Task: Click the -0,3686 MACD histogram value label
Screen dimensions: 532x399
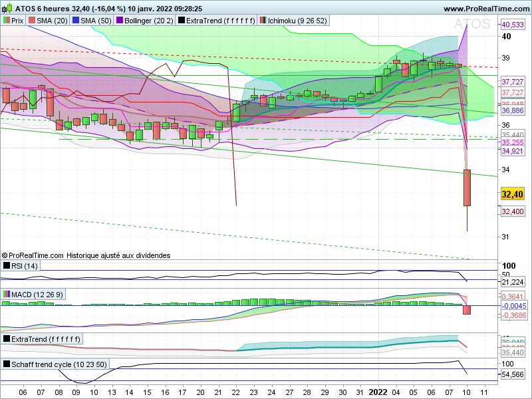Action: [x=513, y=315]
